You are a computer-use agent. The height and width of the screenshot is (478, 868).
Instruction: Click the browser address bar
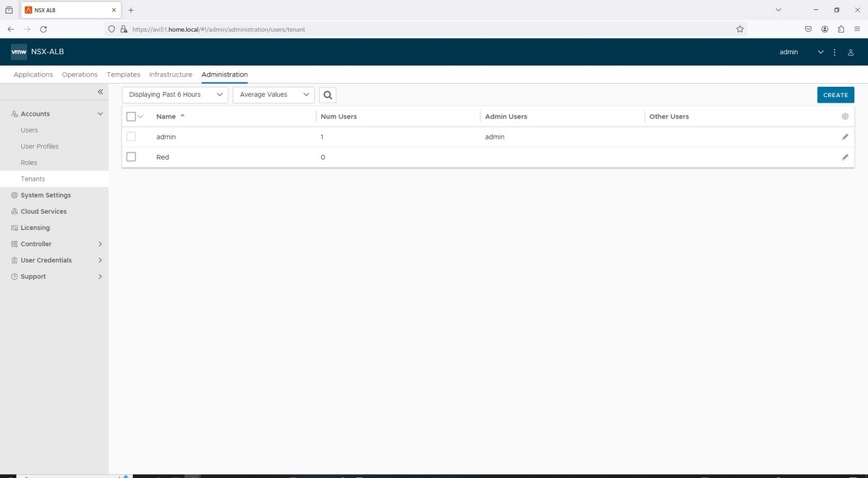427,29
